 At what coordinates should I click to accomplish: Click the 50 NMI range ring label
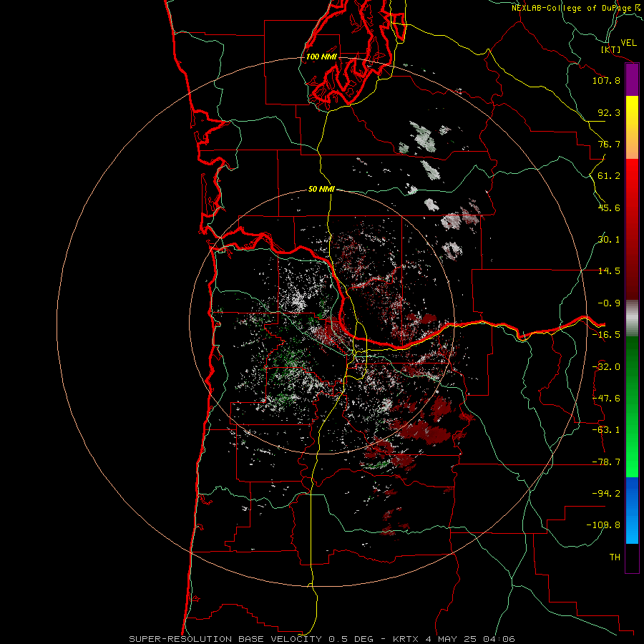pos(321,189)
